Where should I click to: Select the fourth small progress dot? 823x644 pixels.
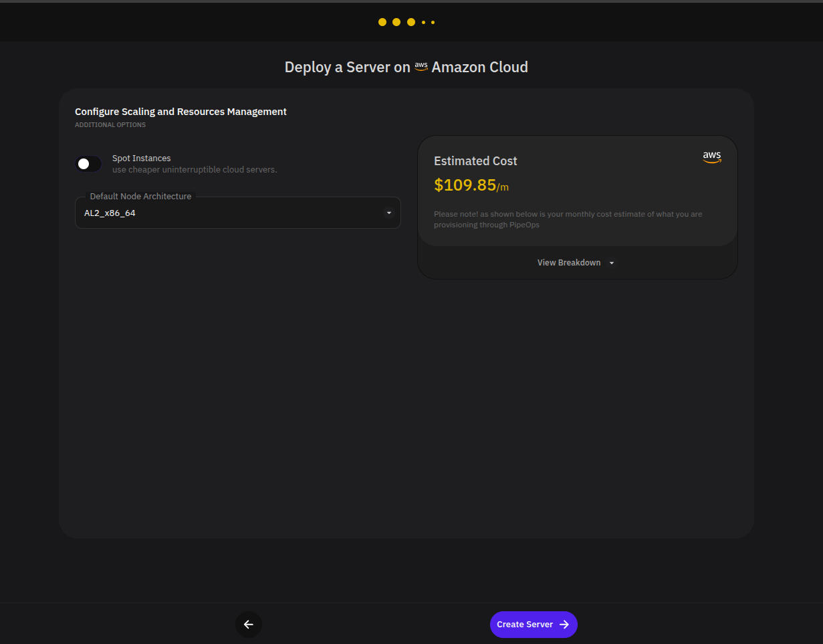point(423,22)
